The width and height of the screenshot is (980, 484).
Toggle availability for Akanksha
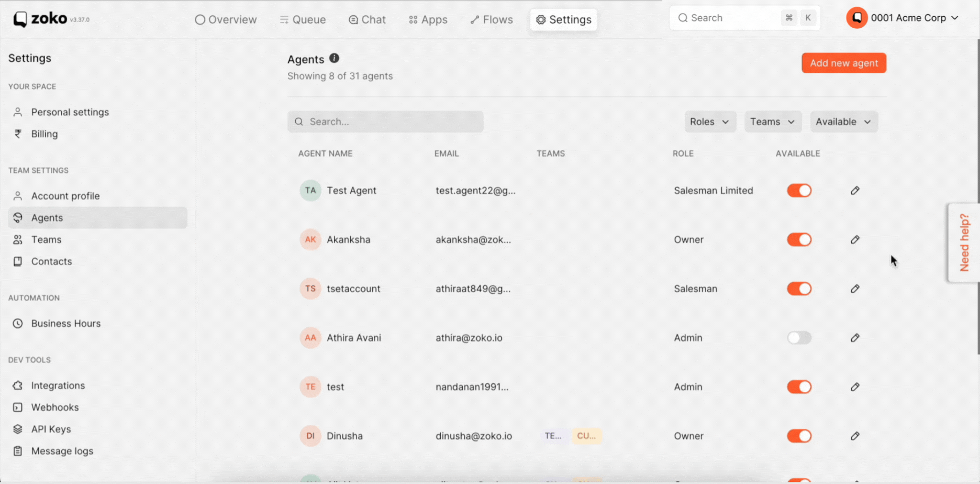click(799, 239)
